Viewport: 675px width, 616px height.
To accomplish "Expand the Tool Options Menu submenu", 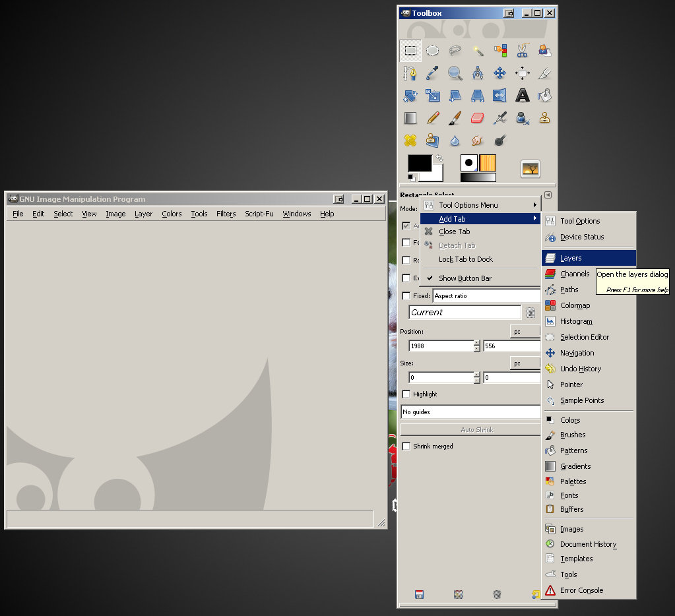I will pyautogui.click(x=480, y=205).
